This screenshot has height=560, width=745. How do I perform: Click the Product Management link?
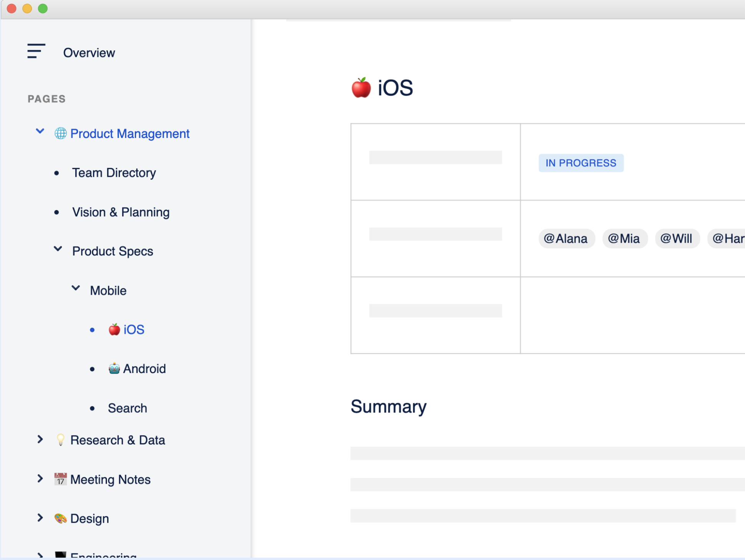[130, 134]
